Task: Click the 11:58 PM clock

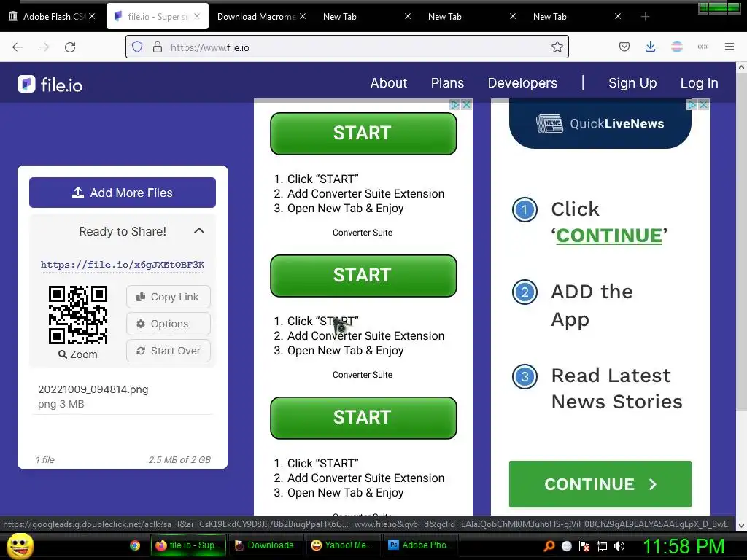Action: coord(684,547)
